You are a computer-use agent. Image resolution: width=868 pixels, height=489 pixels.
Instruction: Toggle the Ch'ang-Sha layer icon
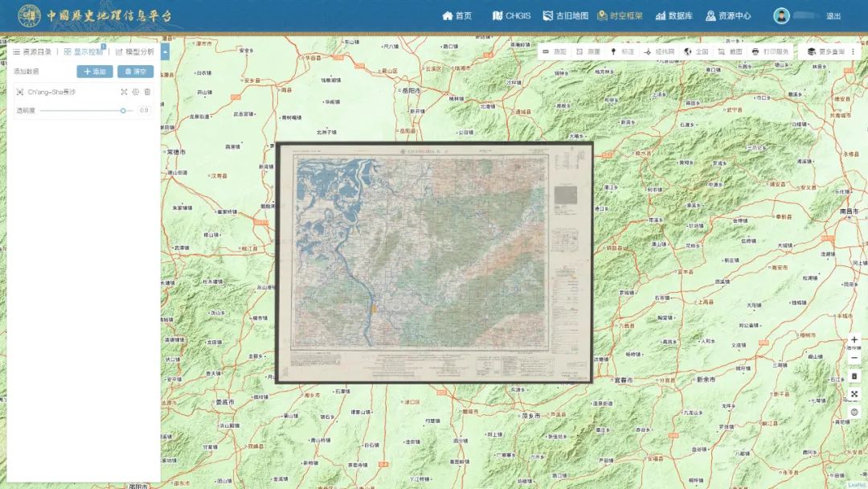click(x=20, y=92)
